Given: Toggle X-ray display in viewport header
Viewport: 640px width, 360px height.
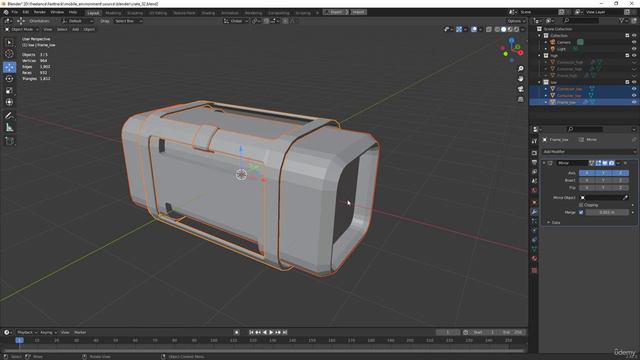Looking at the screenshot, I should (489, 29).
